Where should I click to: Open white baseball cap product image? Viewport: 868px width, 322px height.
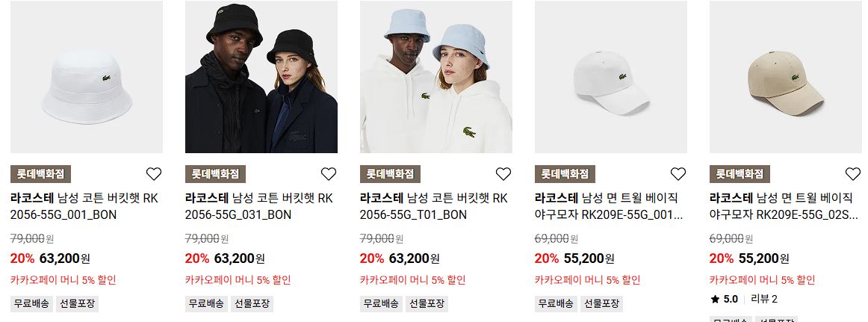611,77
